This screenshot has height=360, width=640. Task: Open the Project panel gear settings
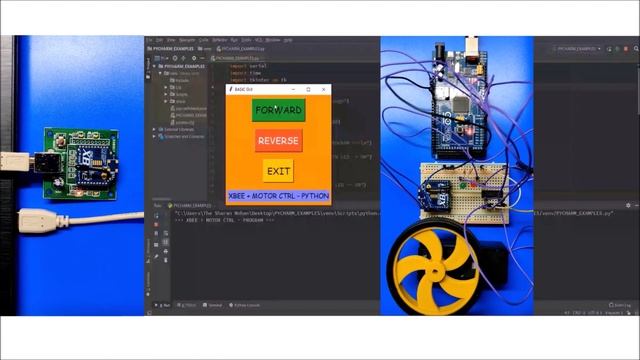[194, 58]
